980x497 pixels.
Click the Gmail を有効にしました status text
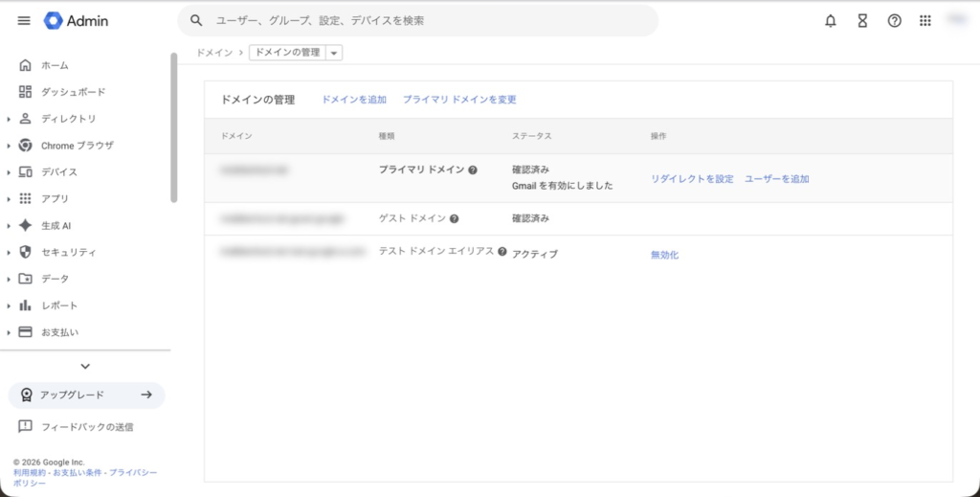pos(563,186)
